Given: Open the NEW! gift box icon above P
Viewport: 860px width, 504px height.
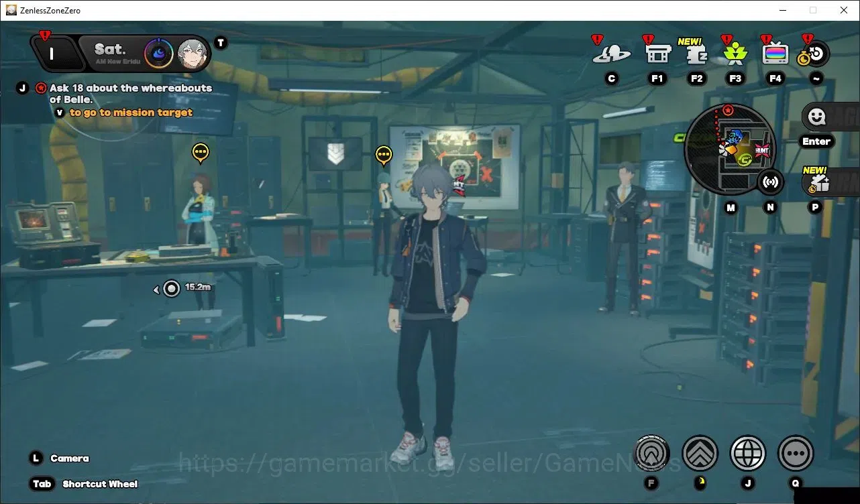Looking at the screenshot, I should click(x=818, y=182).
